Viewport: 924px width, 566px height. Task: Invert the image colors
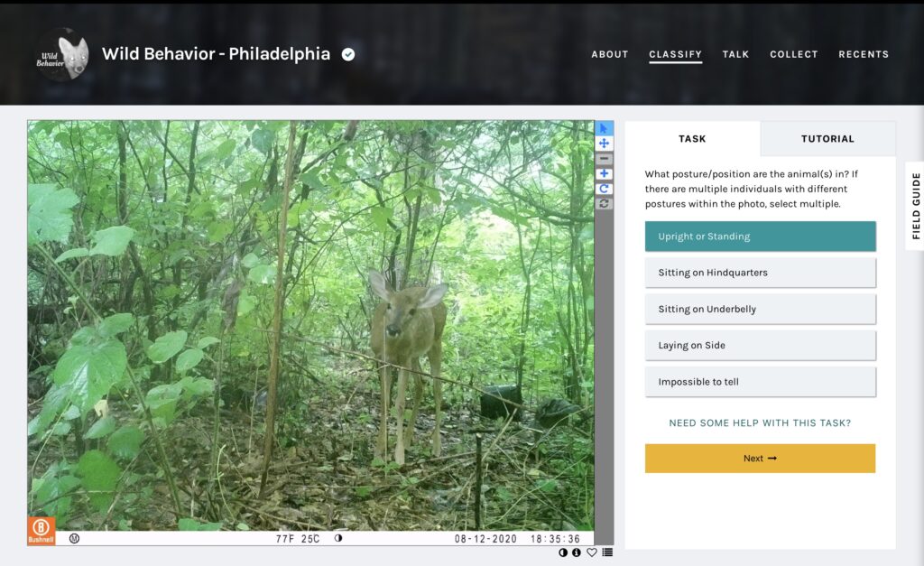click(x=563, y=552)
